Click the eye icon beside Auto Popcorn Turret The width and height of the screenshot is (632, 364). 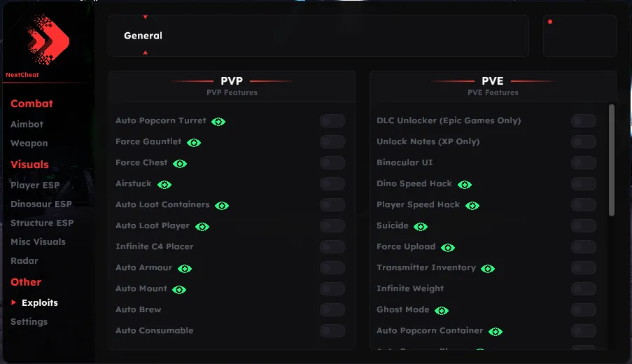point(218,121)
